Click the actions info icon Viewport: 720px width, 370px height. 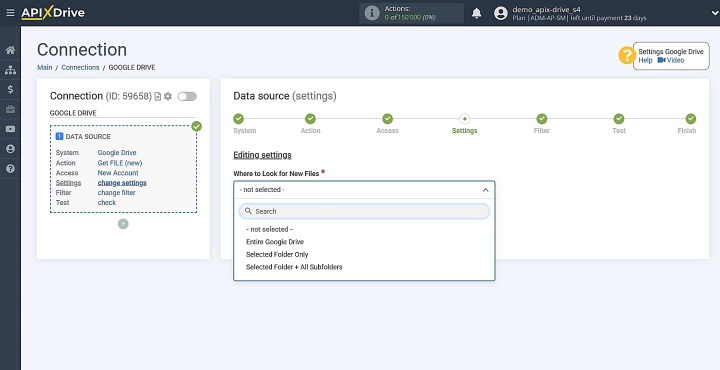[x=372, y=13]
